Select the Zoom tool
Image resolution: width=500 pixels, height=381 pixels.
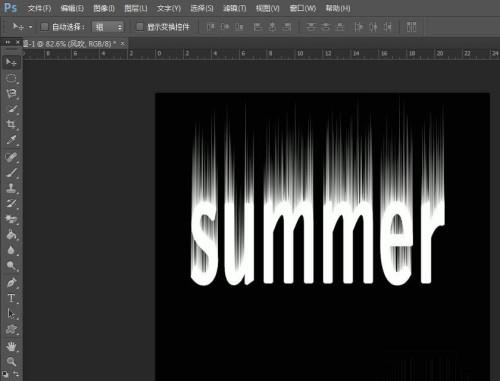[x=11, y=361]
